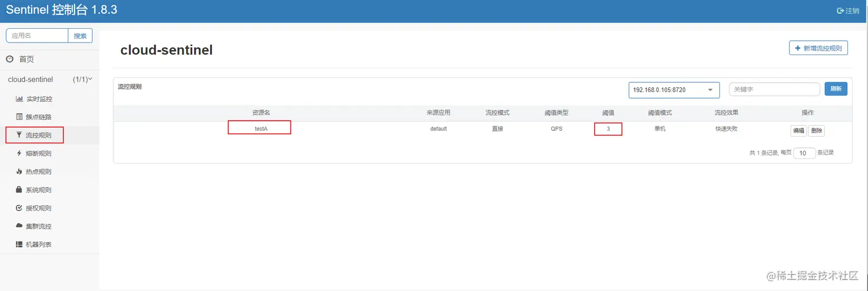Click the default source application cell
The width and height of the screenshot is (868, 291).
[439, 129]
